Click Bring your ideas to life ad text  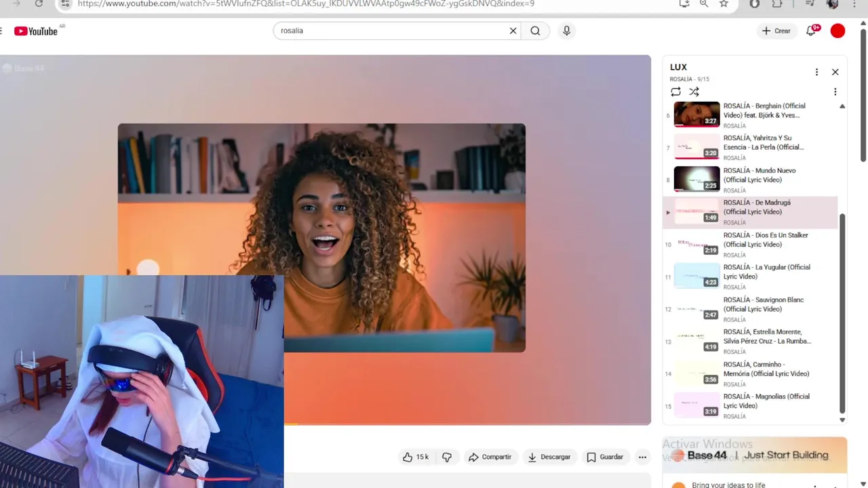pyautogui.click(x=728, y=485)
